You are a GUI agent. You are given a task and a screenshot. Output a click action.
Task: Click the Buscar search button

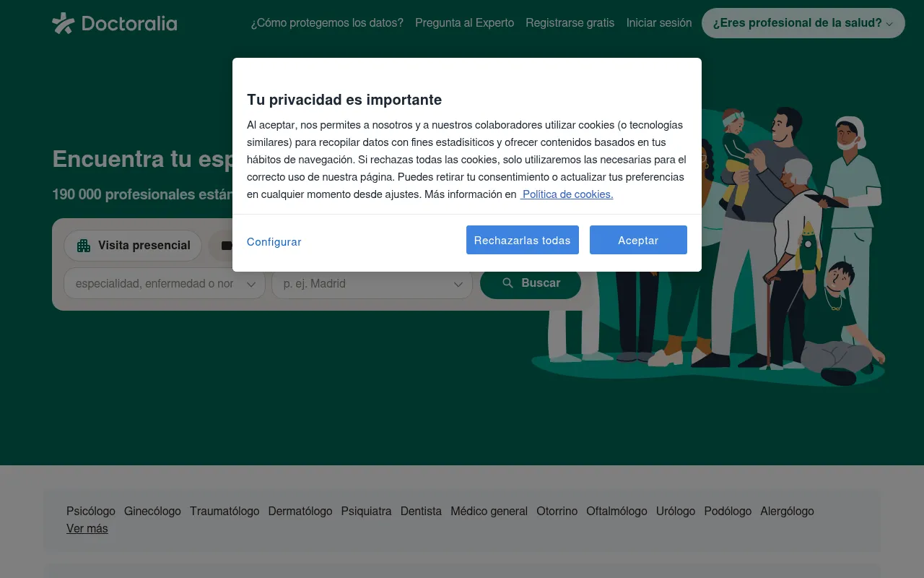coord(531,283)
